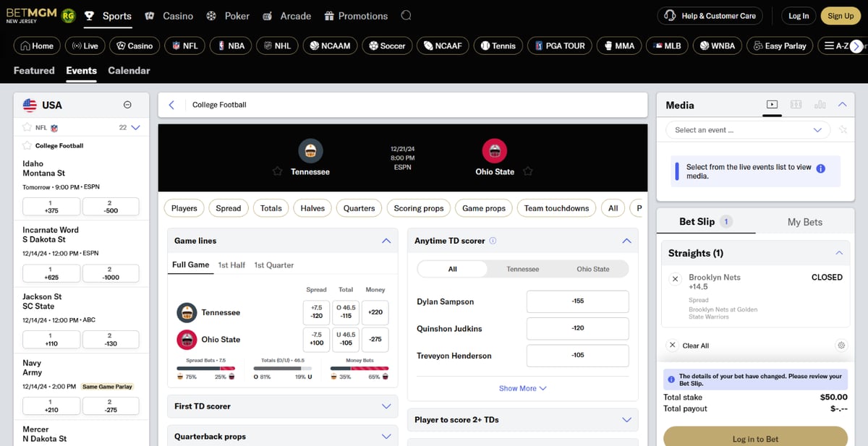
Task: Click info icon in media notice
Action: (820, 168)
